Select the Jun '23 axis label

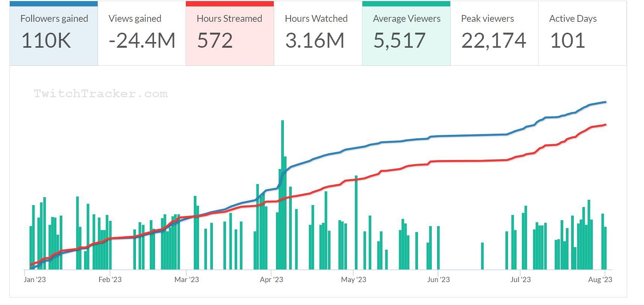tap(438, 279)
